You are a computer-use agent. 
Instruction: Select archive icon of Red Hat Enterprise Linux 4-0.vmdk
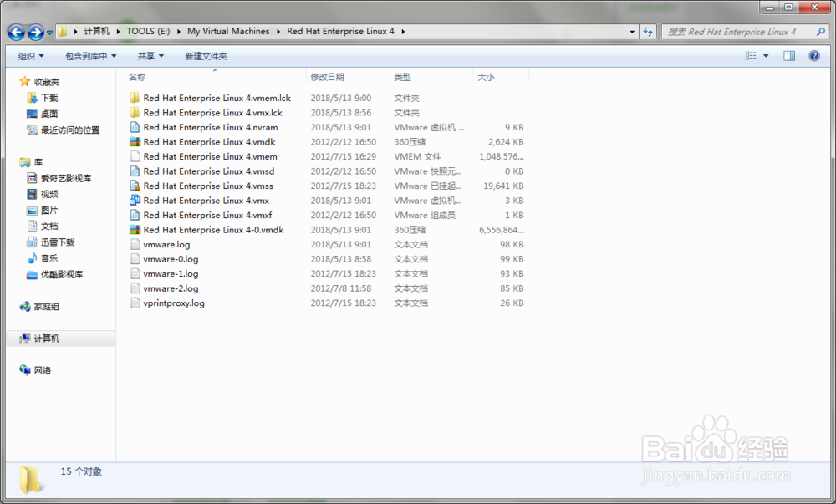(135, 230)
